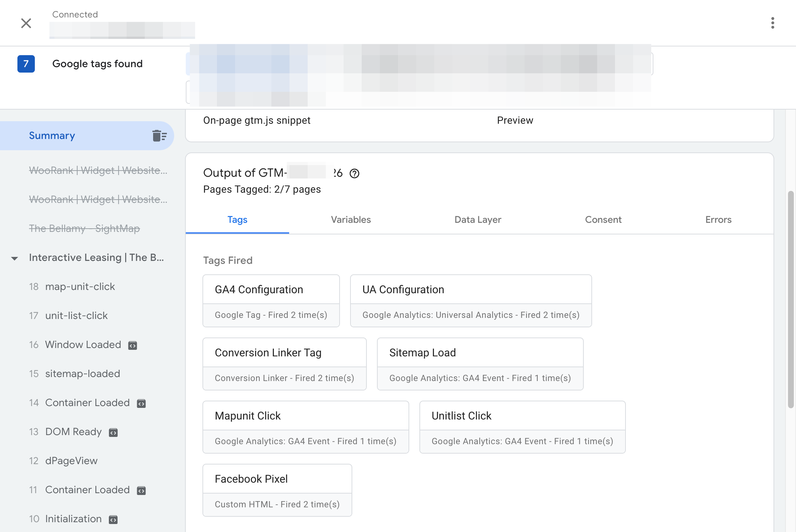The height and width of the screenshot is (532, 796).
Task: Select The Bellamy - SightMap page entry
Action: (84, 229)
